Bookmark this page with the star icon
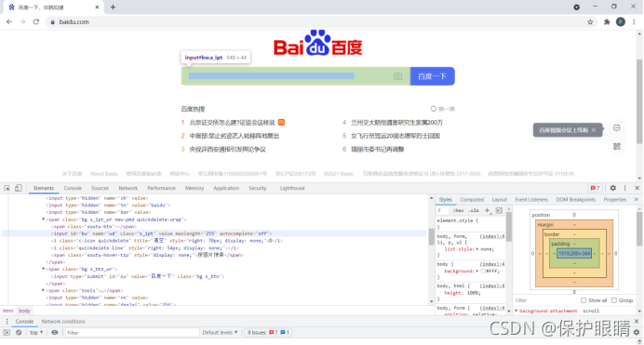This screenshot has height=345, width=644. point(590,22)
